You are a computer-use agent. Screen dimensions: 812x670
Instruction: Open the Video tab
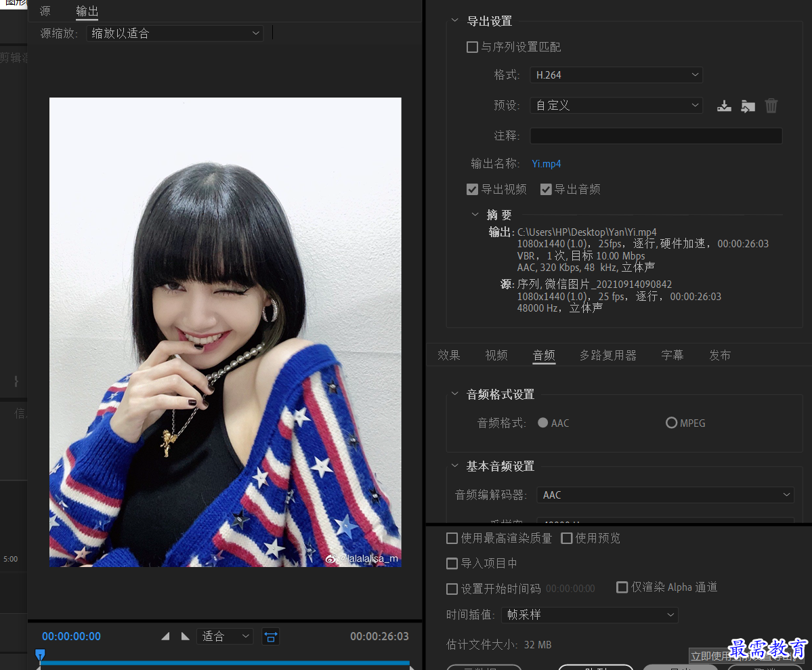pos(496,355)
